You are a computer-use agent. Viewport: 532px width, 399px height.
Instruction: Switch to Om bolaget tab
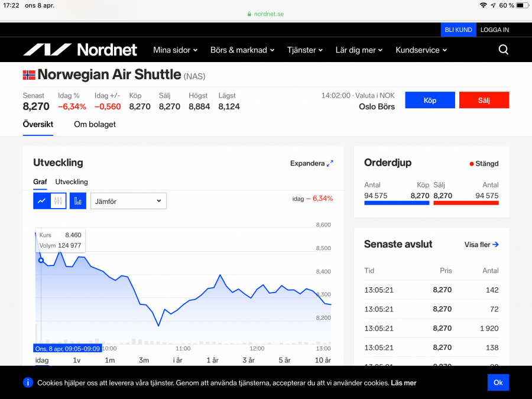point(95,124)
